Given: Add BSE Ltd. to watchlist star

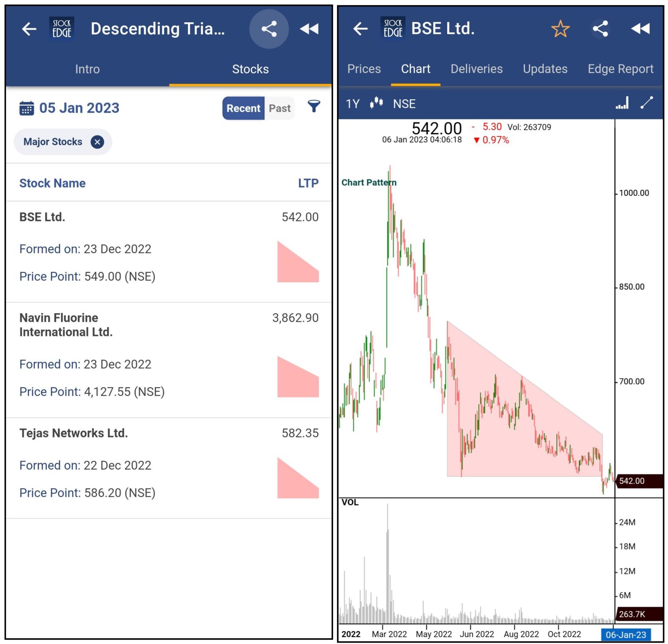Looking at the screenshot, I should point(560,29).
